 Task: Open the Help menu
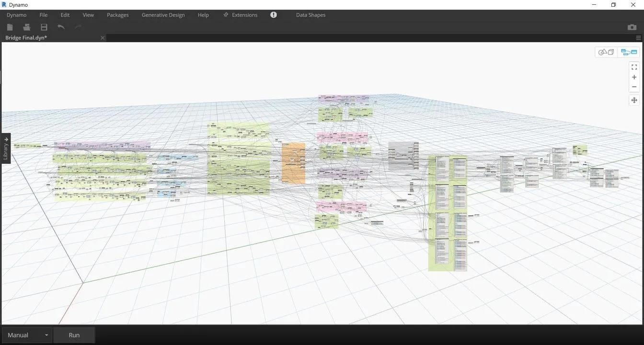pyautogui.click(x=203, y=15)
